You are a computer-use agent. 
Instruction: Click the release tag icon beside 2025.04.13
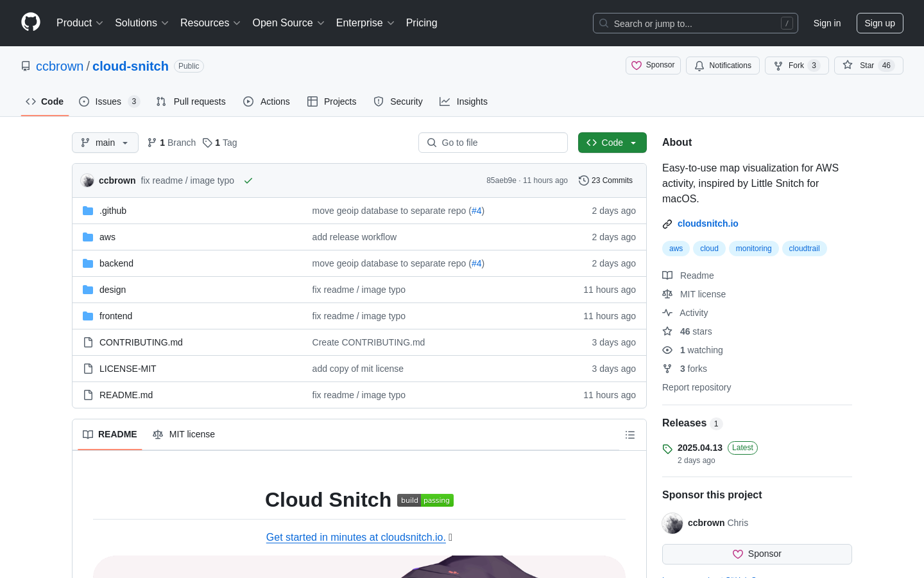tap(667, 449)
